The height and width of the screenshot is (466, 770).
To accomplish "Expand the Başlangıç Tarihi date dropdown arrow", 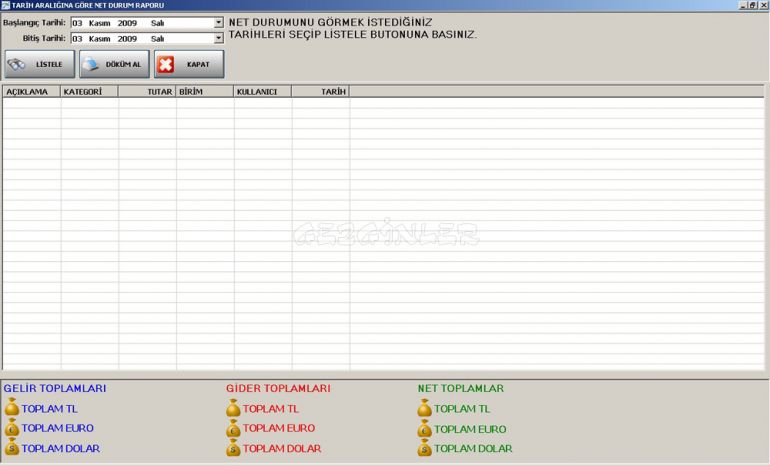I will [219, 22].
